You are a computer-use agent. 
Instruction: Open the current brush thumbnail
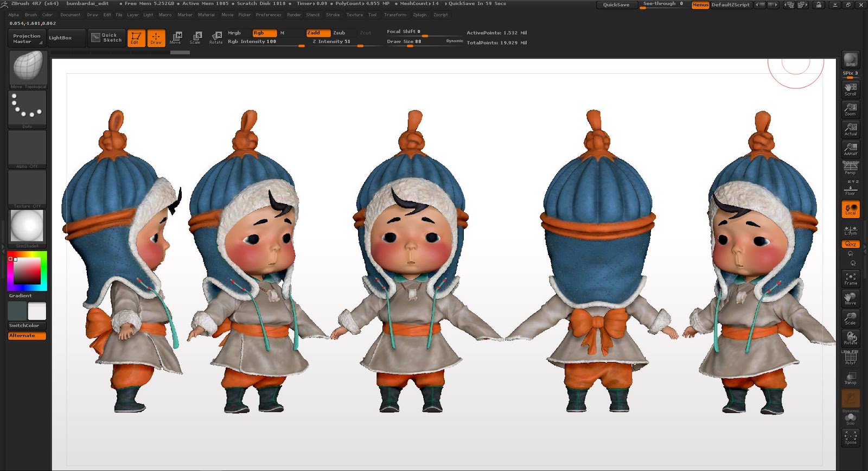click(27, 69)
